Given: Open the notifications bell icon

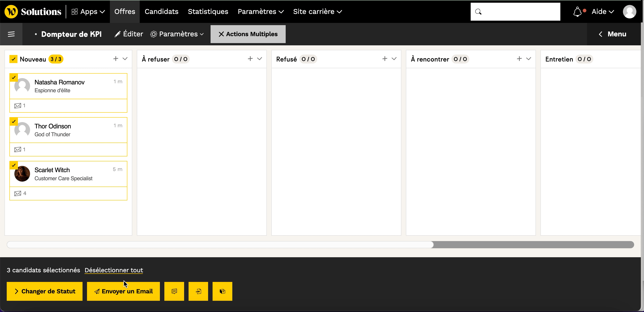Looking at the screenshot, I should click(x=577, y=12).
